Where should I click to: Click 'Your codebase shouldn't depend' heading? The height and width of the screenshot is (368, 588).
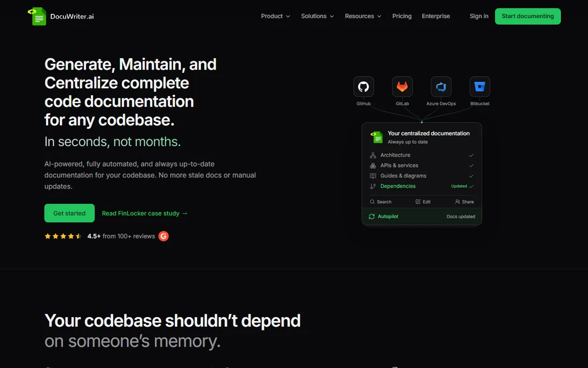(x=172, y=321)
